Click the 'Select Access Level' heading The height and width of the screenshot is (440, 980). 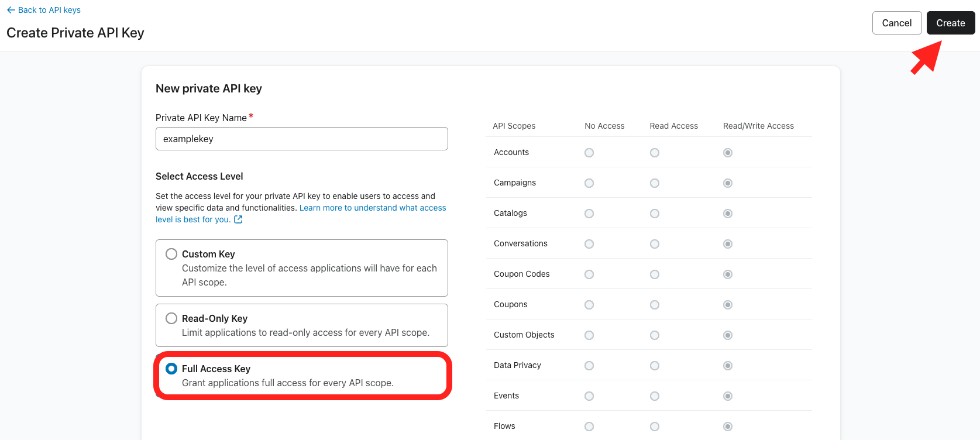(x=200, y=176)
